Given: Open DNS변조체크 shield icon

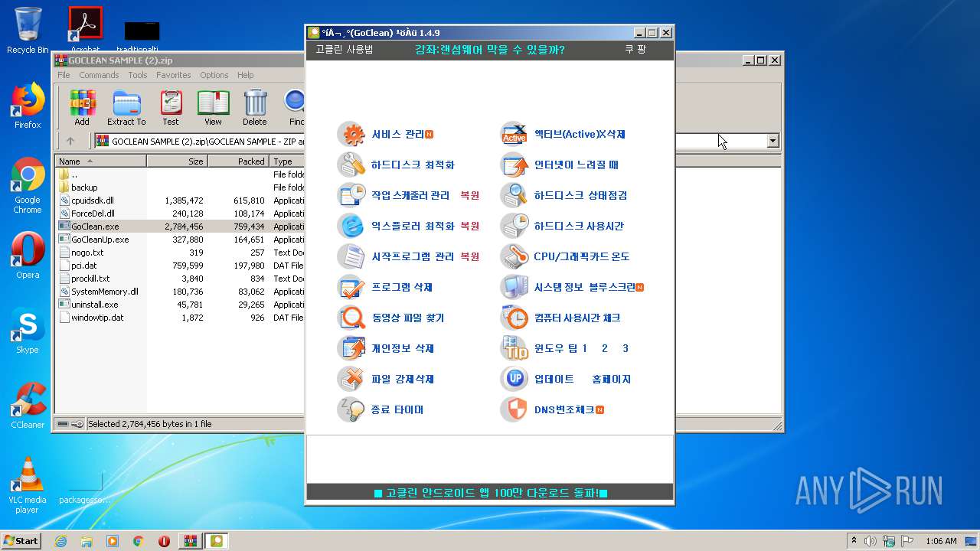Looking at the screenshot, I should point(514,409).
